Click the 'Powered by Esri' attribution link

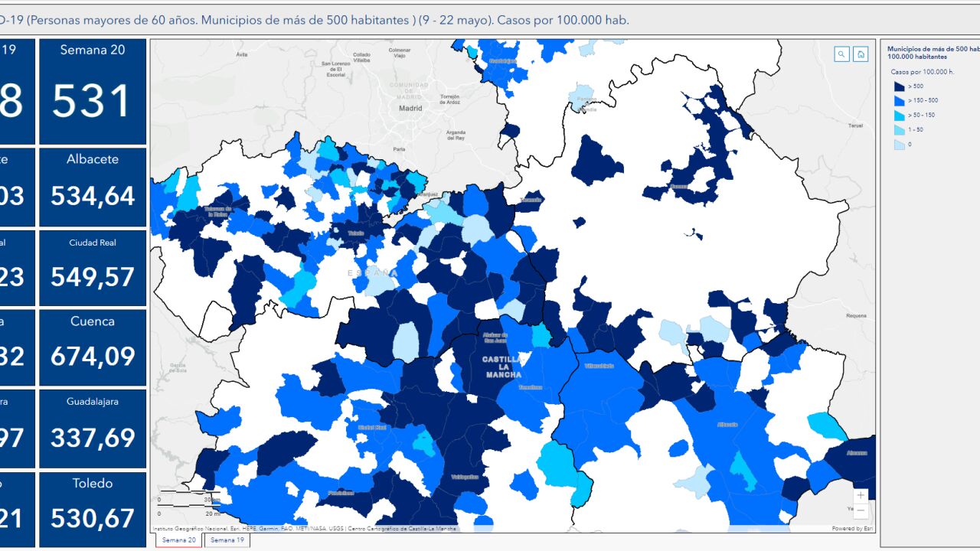pyautogui.click(x=851, y=529)
